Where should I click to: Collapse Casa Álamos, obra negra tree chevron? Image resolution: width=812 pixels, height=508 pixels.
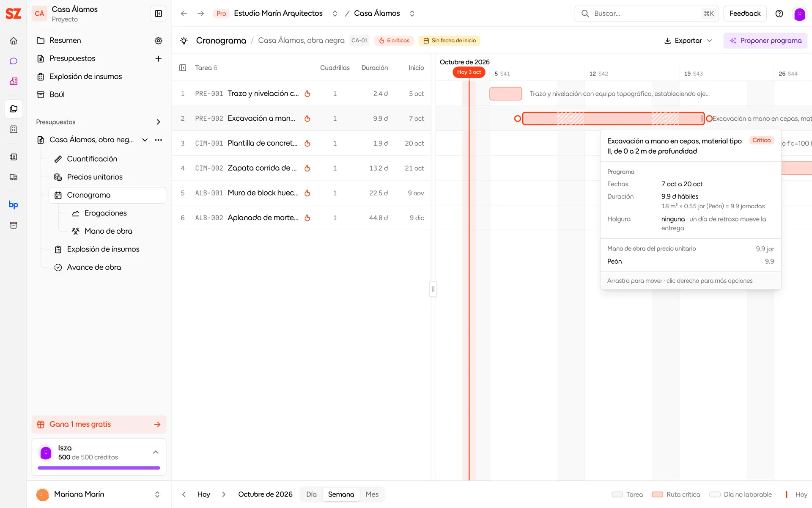tap(145, 140)
